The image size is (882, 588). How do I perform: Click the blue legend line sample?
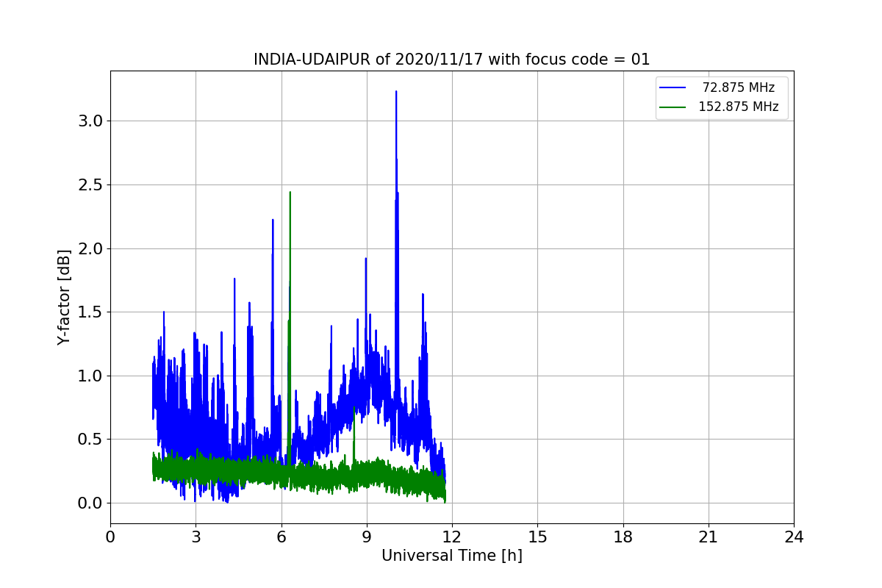[673, 87]
